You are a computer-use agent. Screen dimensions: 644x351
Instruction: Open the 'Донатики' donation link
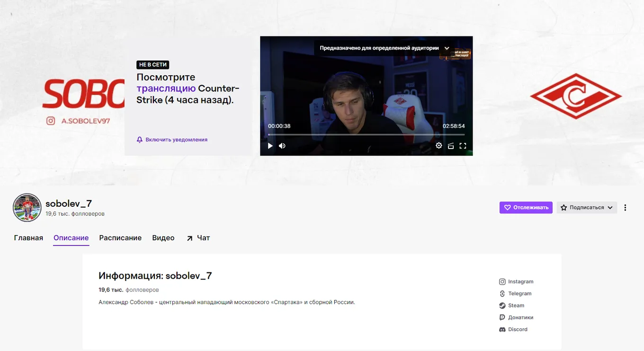[516, 317]
